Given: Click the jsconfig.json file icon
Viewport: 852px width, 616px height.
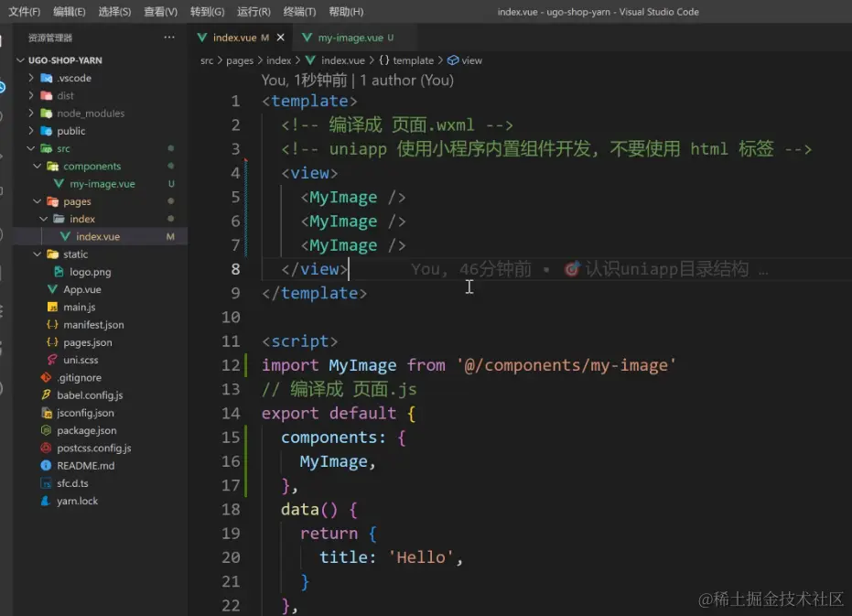Looking at the screenshot, I should coord(46,413).
